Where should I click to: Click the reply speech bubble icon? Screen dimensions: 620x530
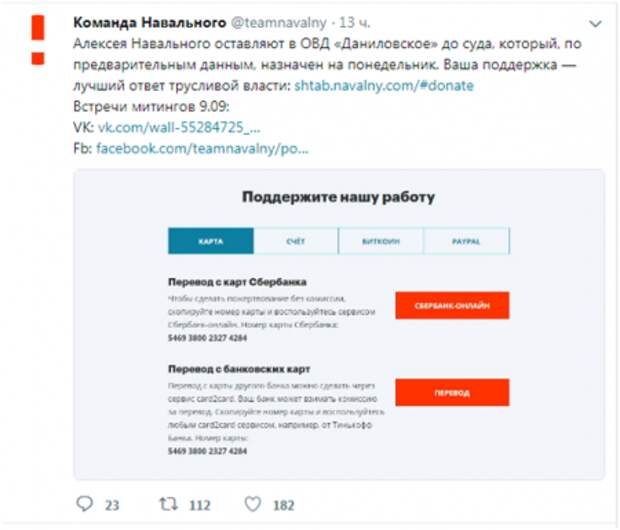click(84, 504)
